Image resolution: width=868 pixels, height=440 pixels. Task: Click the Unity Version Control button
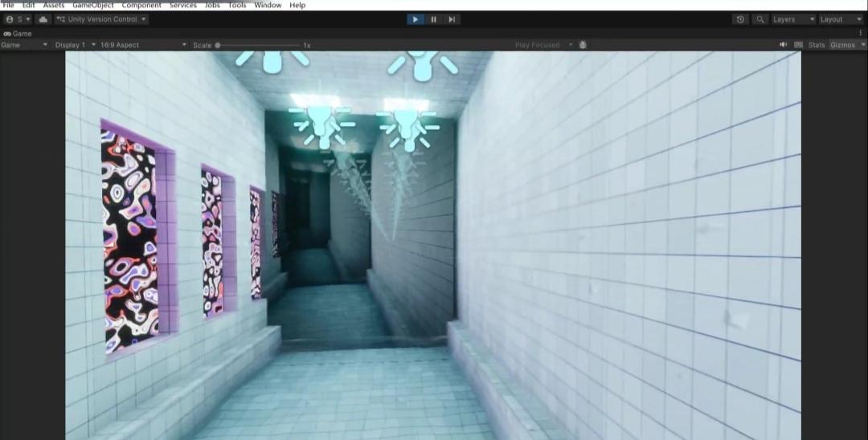(102, 19)
